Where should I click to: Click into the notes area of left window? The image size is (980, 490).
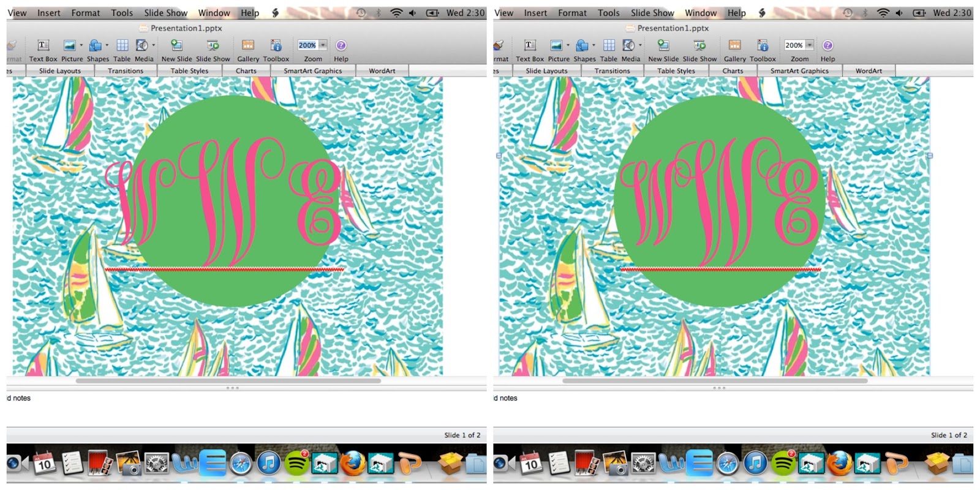pos(246,409)
